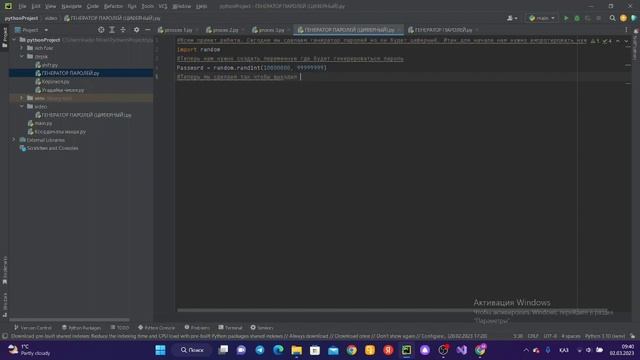Click the Python interpreter status bar widget
The image size is (640, 360).
[x=605, y=336]
